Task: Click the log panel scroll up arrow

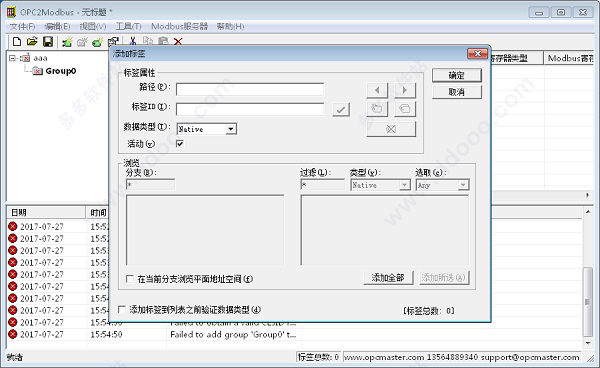Action: 587,212
